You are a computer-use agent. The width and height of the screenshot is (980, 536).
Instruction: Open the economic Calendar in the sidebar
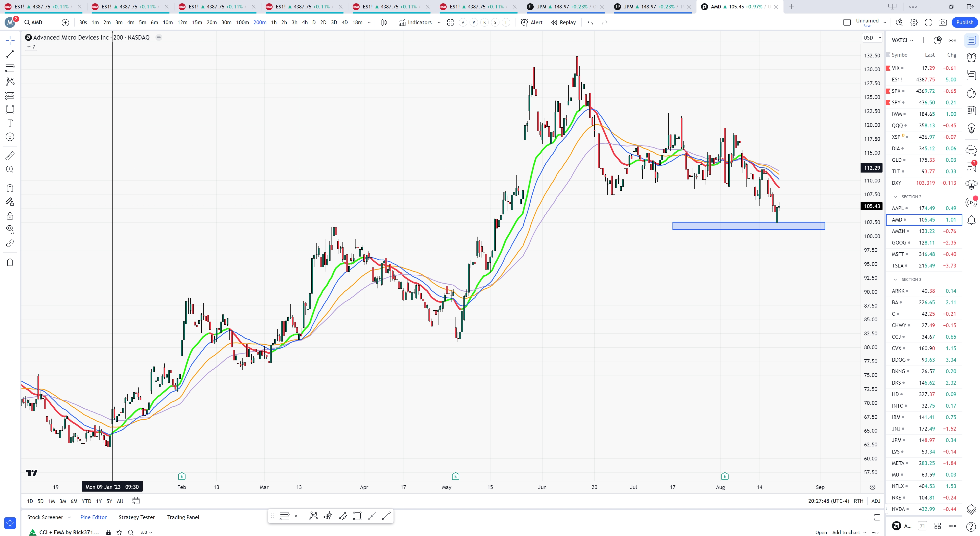971,111
